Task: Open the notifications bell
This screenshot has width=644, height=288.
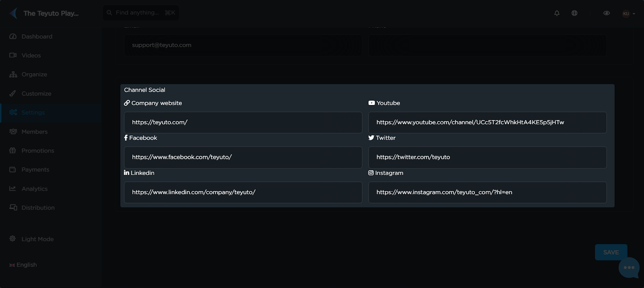Action: (557, 13)
